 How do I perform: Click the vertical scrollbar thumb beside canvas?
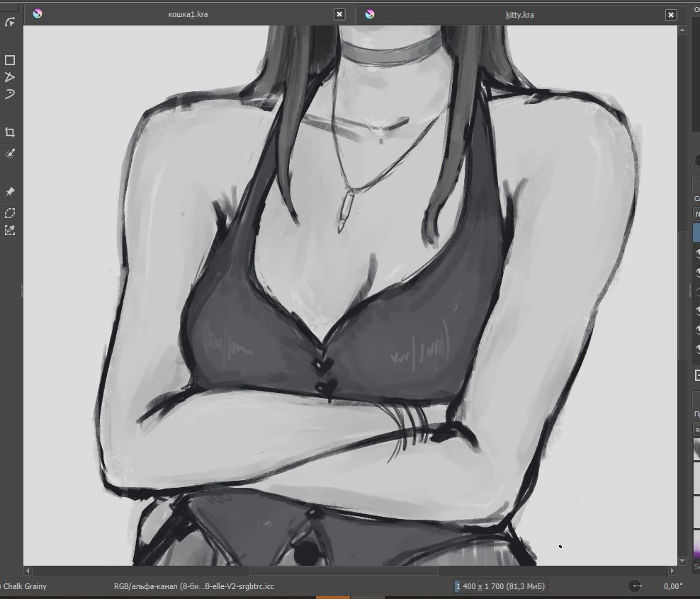click(x=682, y=296)
